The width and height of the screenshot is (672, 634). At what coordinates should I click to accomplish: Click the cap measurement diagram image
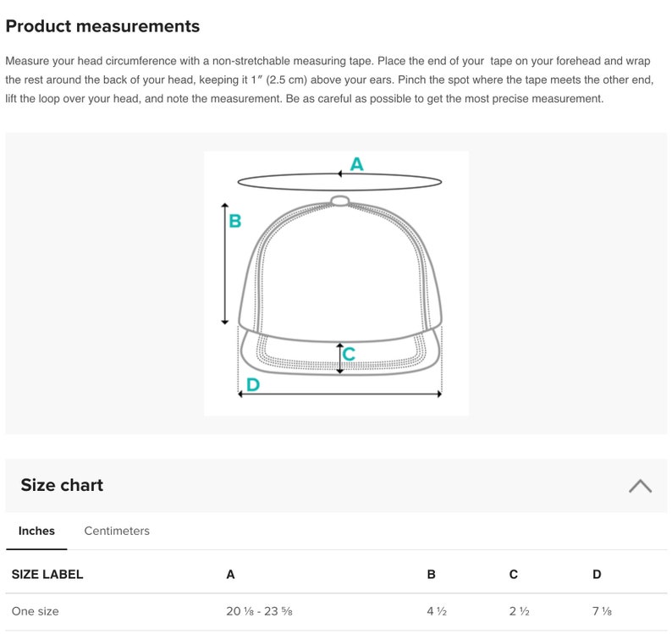pos(337,284)
